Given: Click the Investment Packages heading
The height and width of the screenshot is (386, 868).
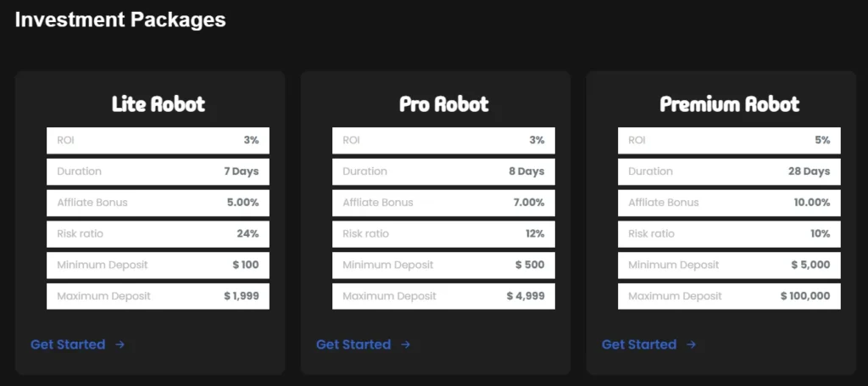Looking at the screenshot, I should (x=120, y=20).
